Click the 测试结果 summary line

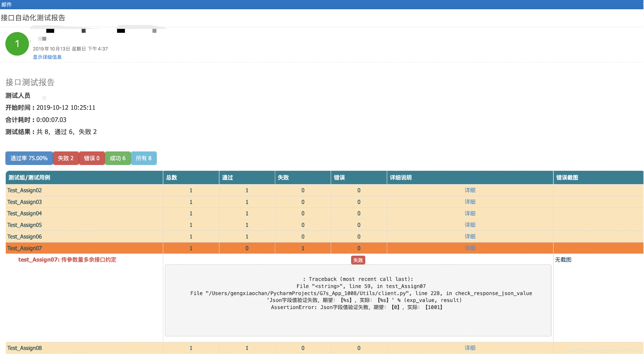(51, 132)
